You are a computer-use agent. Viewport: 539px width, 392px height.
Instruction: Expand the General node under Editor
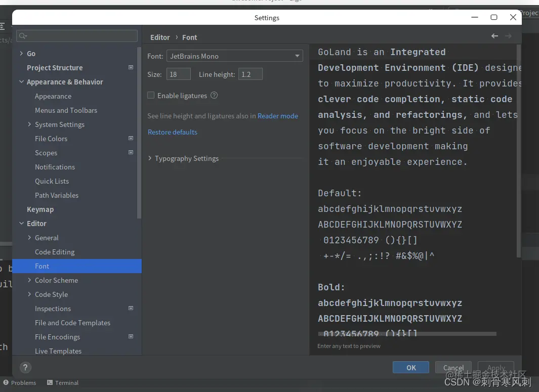tap(29, 237)
